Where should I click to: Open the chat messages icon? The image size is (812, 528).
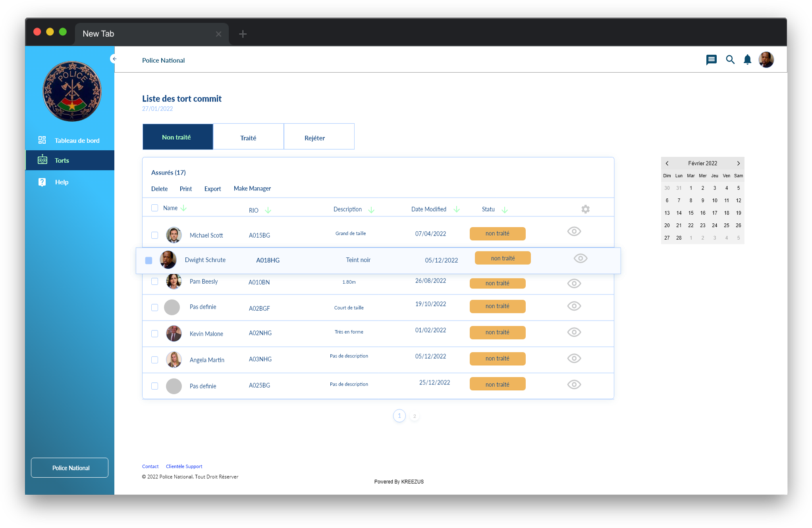point(711,60)
